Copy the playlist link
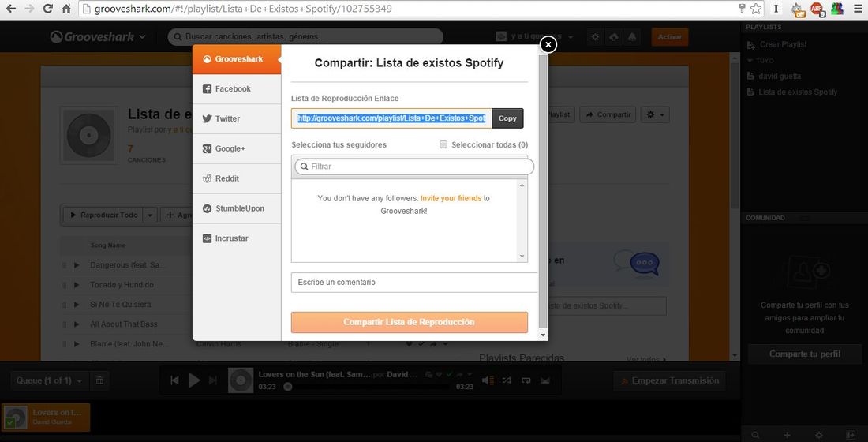 point(507,118)
